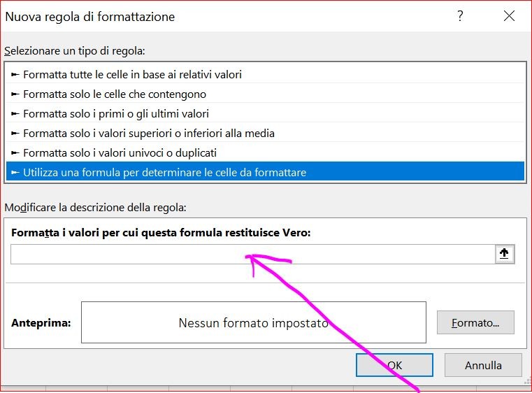This screenshot has width=532, height=393.
Task: Open help with the question mark icon
Action: (x=460, y=16)
